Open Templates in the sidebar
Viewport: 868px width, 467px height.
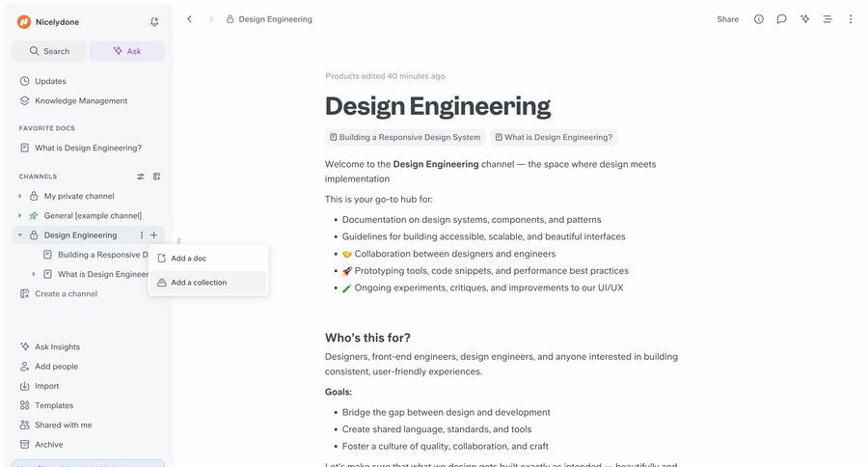[54, 405]
